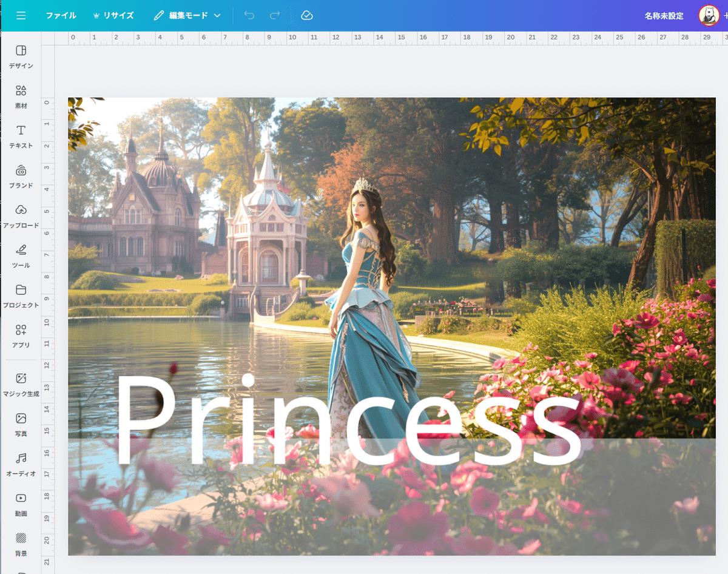Screen dimensions: 728x574
Task: Click リサイズ with crown icon
Action: pos(113,16)
